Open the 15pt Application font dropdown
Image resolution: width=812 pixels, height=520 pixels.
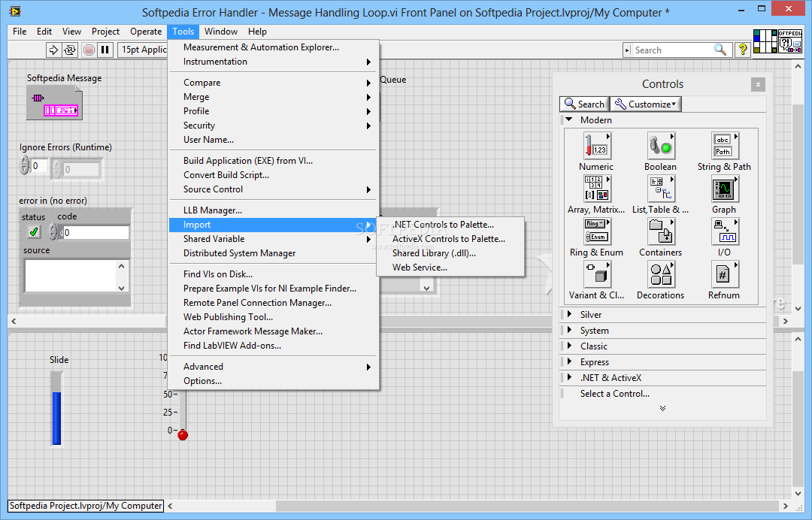pos(144,50)
